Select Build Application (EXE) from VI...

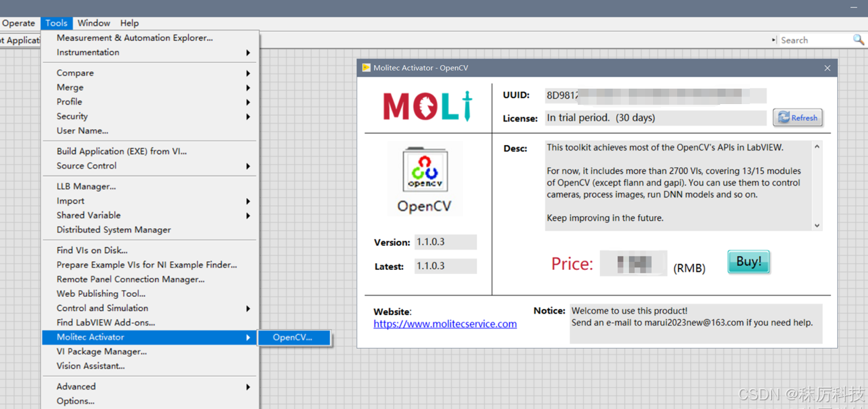pyautogui.click(x=150, y=151)
